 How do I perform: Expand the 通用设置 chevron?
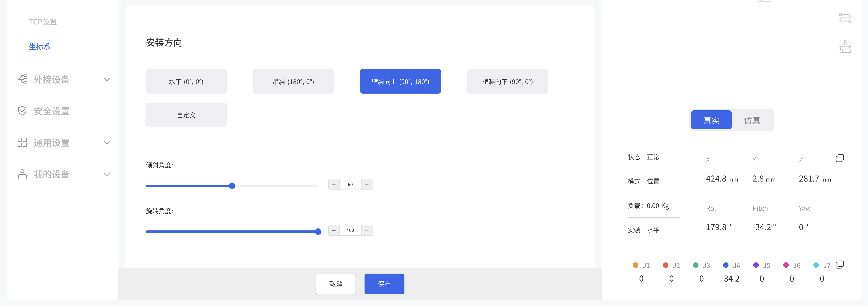107,142
